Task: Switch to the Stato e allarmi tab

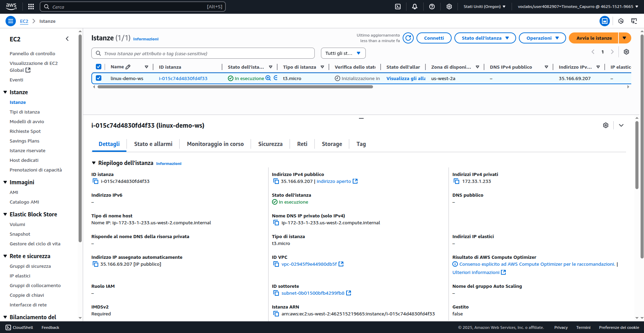Action: click(x=153, y=144)
